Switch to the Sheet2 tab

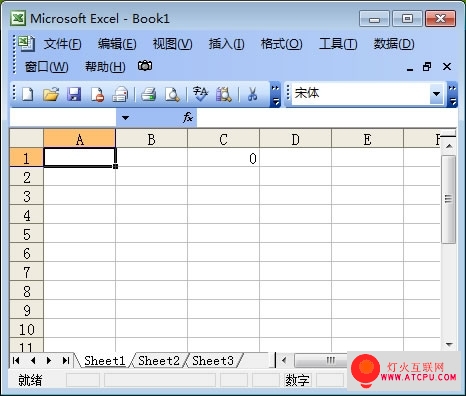(x=159, y=361)
